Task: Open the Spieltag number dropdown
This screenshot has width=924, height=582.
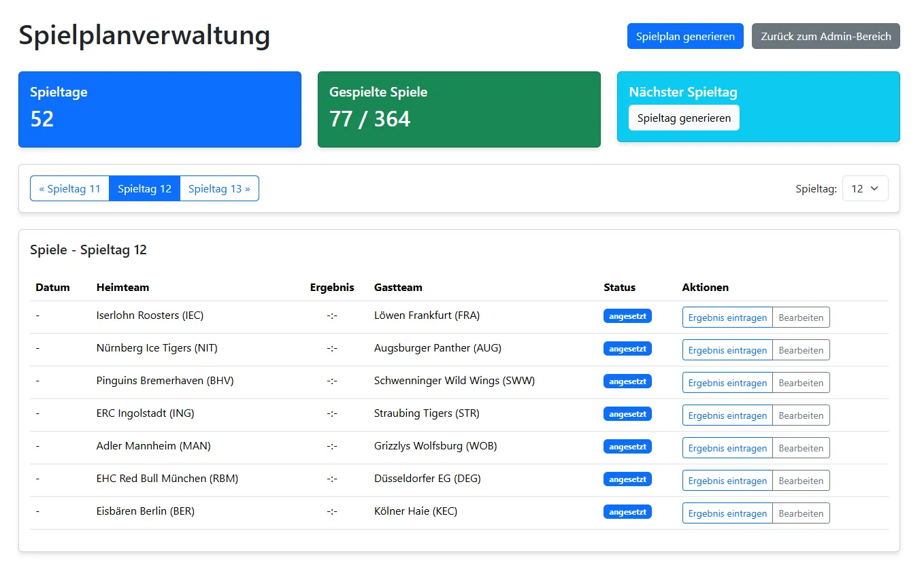Action: (865, 188)
